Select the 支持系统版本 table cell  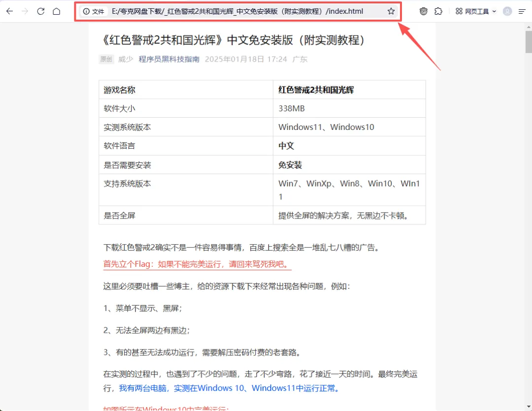[x=186, y=190]
